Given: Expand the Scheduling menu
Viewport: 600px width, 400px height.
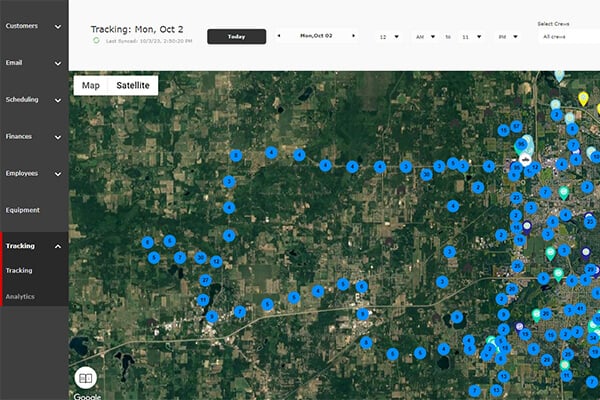Looking at the screenshot, I should [34, 100].
